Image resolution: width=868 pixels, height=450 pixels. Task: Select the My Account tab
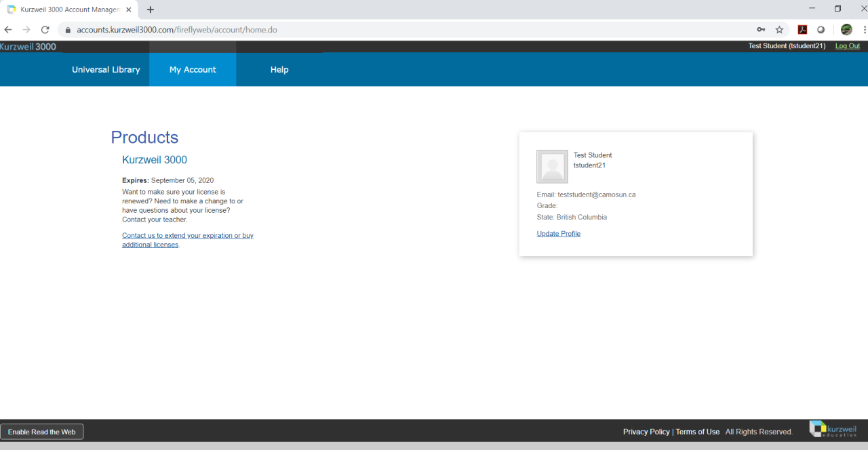pos(193,70)
